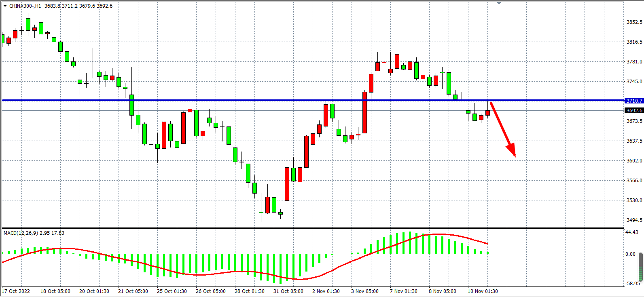Click the 0.00 MACD zero level label
This screenshot has width=644, height=297.
630,254
